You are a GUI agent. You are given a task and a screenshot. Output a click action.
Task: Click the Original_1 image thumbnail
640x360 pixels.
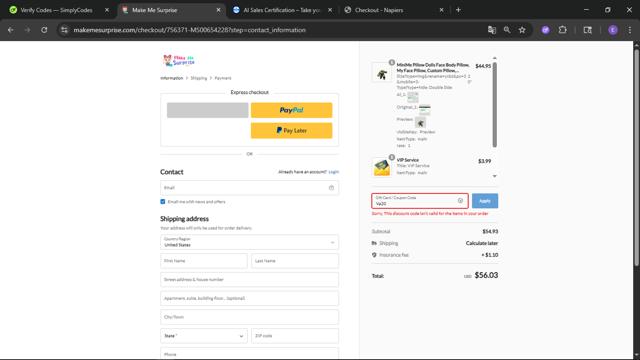[x=424, y=109]
